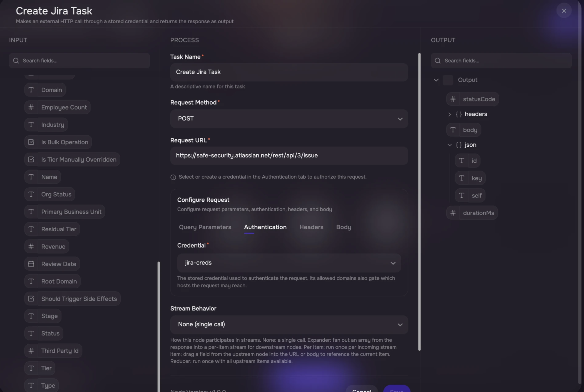Click the Cancel button
The image size is (584, 392).
tap(361, 389)
